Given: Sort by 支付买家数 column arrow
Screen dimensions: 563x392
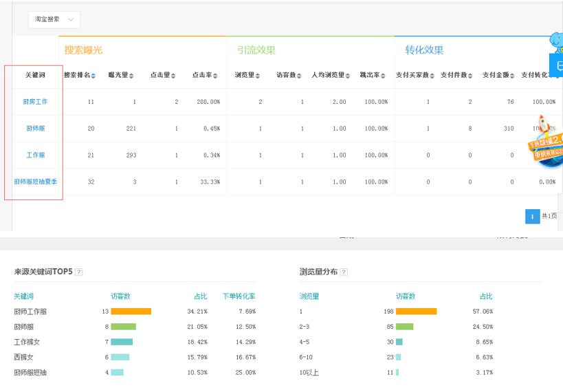Looking at the screenshot, I should click(x=432, y=76).
